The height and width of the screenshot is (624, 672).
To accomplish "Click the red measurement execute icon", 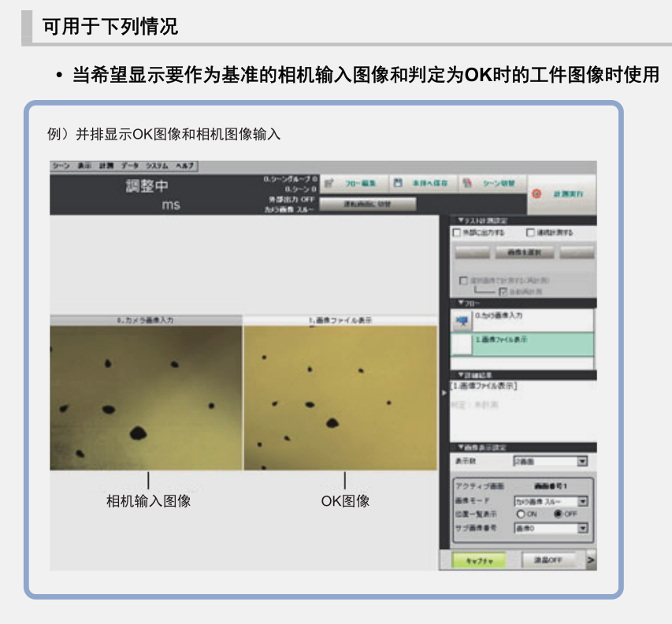I will pos(536,194).
